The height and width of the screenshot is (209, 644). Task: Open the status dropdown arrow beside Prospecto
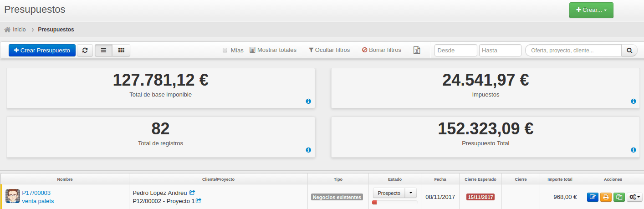click(x=411, y=193)
